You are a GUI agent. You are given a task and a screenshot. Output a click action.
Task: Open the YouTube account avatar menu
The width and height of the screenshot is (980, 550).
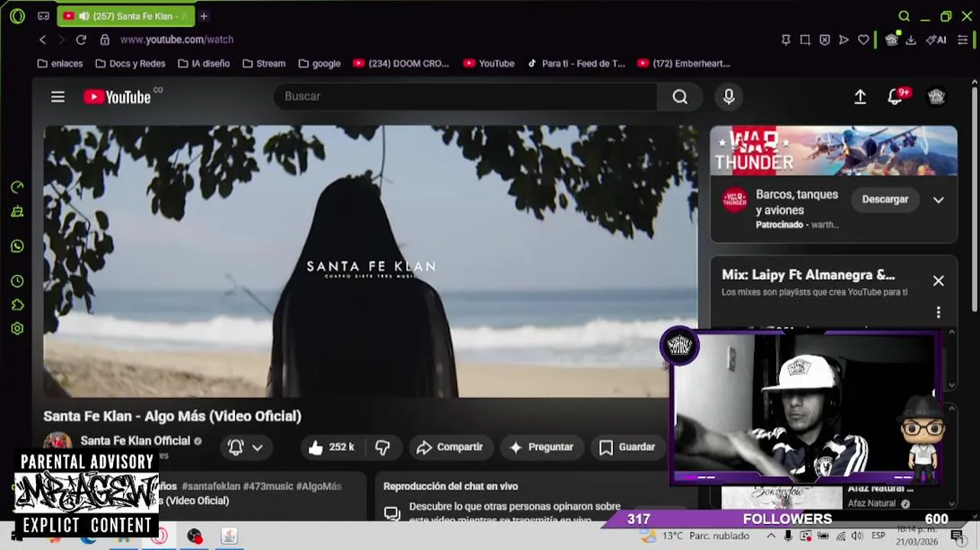click(936, 96)
